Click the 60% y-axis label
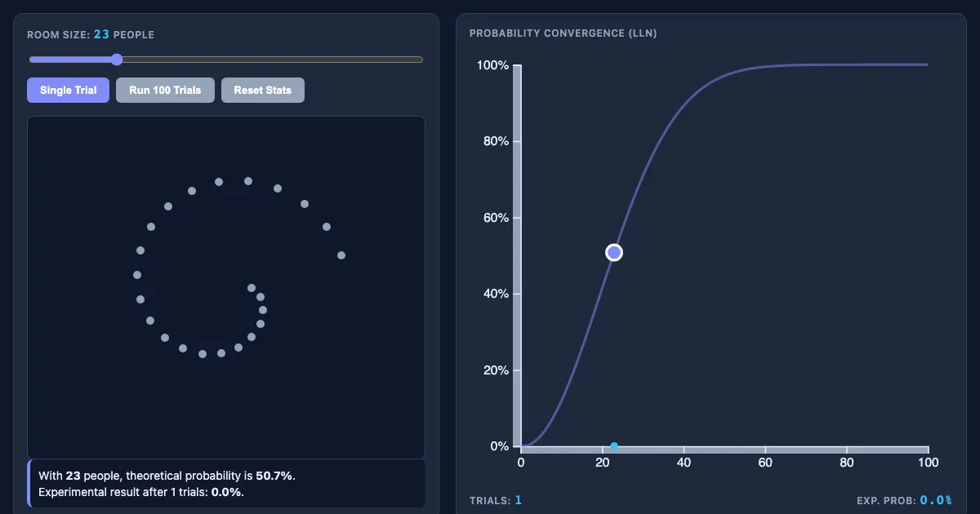 (496, 218)
